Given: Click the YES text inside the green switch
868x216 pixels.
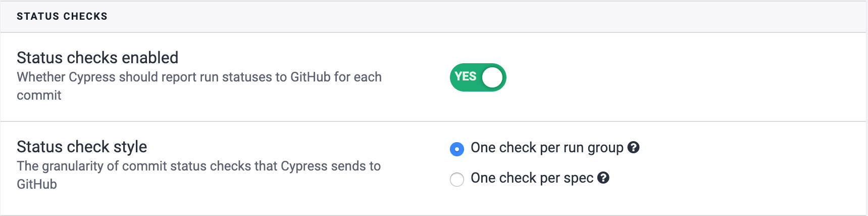Looking at the screenshot, I should pyautogui.click(x=465, y=76).
